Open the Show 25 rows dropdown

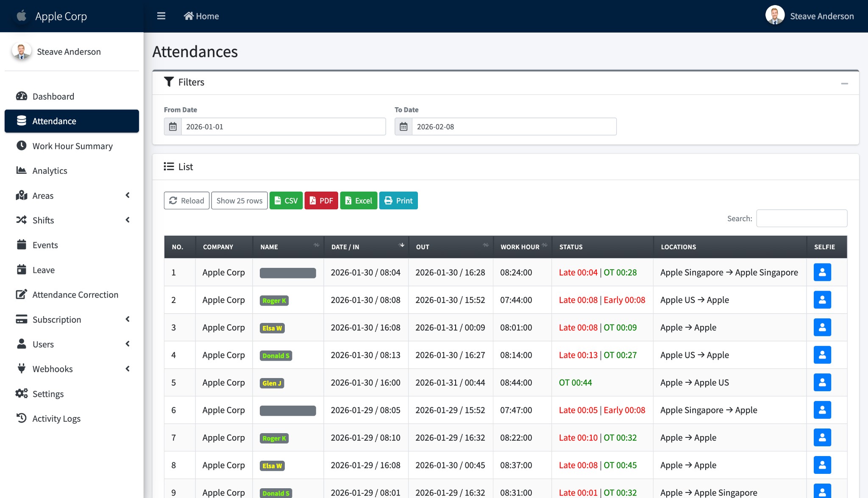239,200
